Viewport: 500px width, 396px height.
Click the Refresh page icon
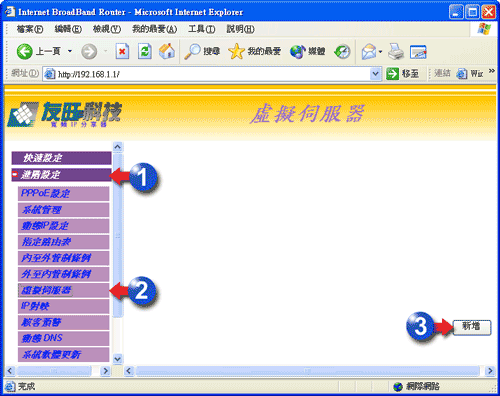(145, 52)
